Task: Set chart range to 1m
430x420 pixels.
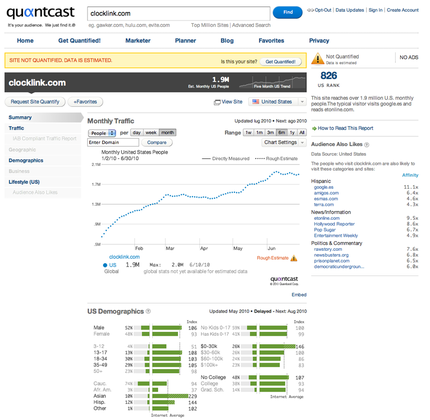Action: click(259, 133)
